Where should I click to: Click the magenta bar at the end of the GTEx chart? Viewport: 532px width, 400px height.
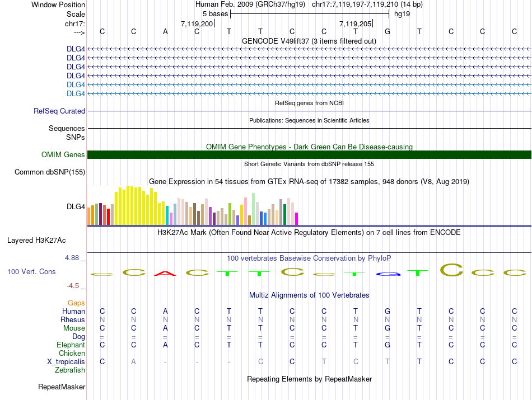pos(297,218)
